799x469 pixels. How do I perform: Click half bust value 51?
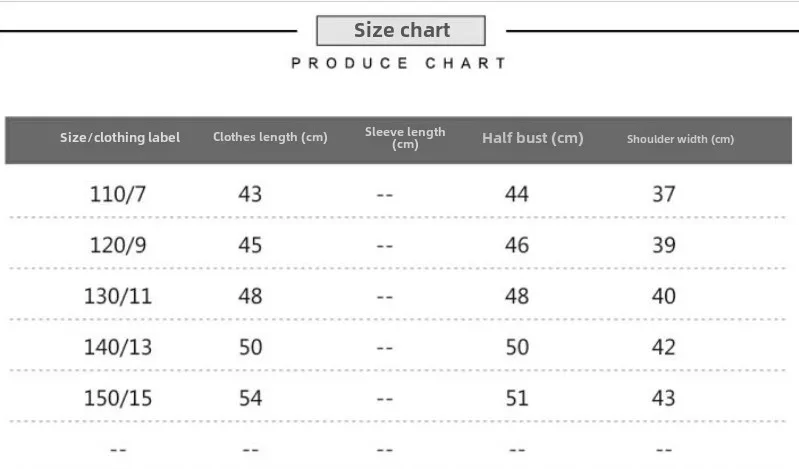pos(517,398)
